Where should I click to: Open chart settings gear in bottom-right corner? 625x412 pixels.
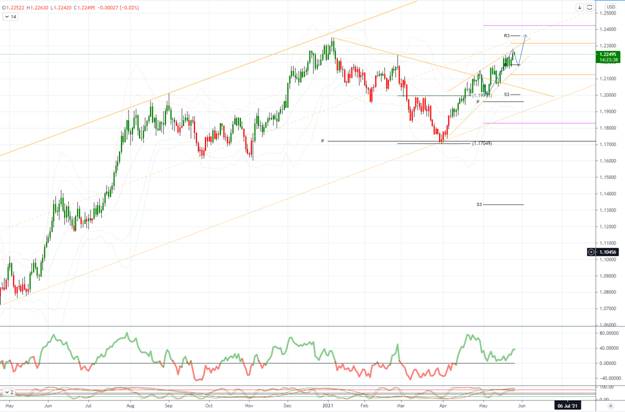[610, 407]
